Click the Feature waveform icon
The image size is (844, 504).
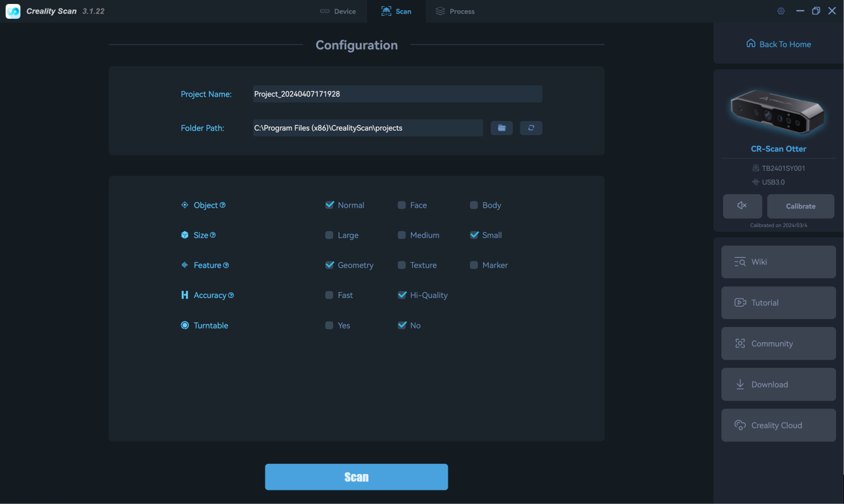point(184,265)
